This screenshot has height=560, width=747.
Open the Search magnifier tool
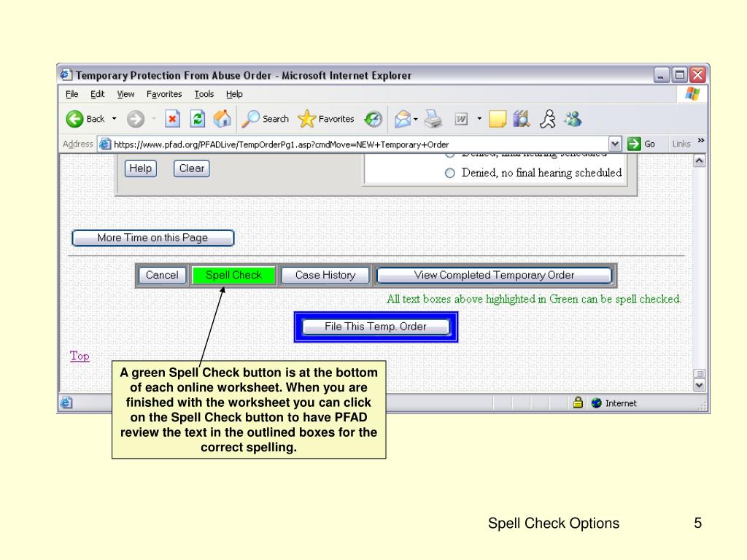[x=266, y=119]
